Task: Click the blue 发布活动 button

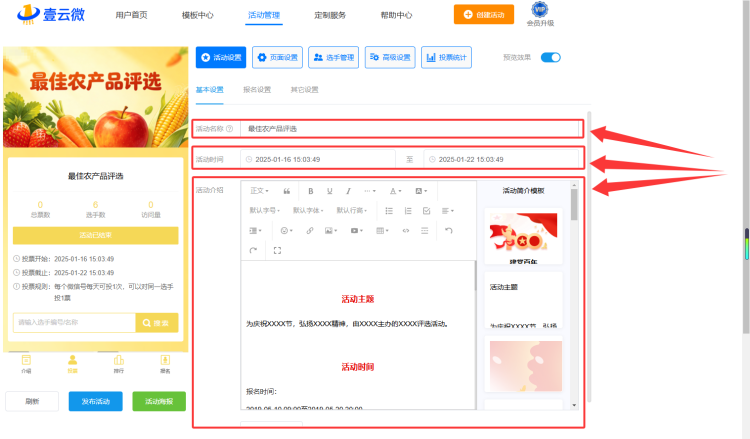Action: point(95,401)
